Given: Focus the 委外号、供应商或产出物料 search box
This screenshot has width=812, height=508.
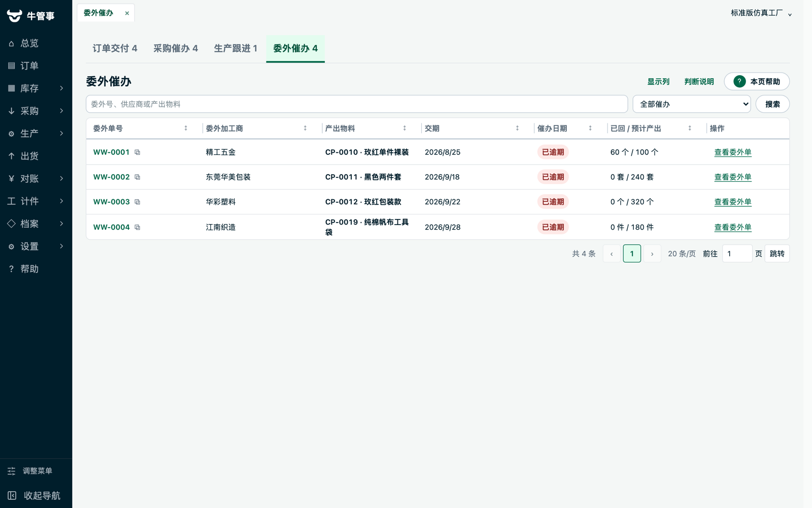Looking at the screenshot, I should click(357, 104).
